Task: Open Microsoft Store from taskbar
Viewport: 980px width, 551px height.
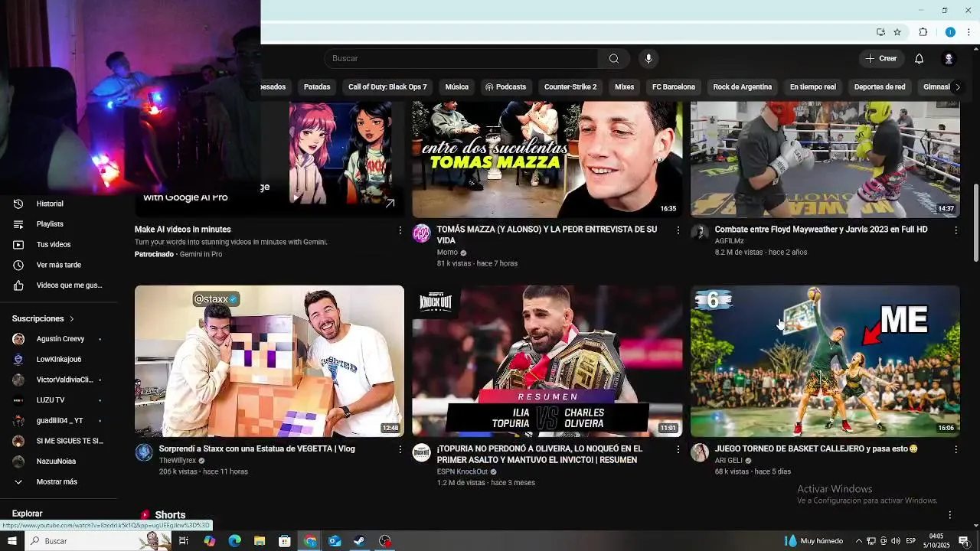Action: pyautogui.click(x=285, y=541)
